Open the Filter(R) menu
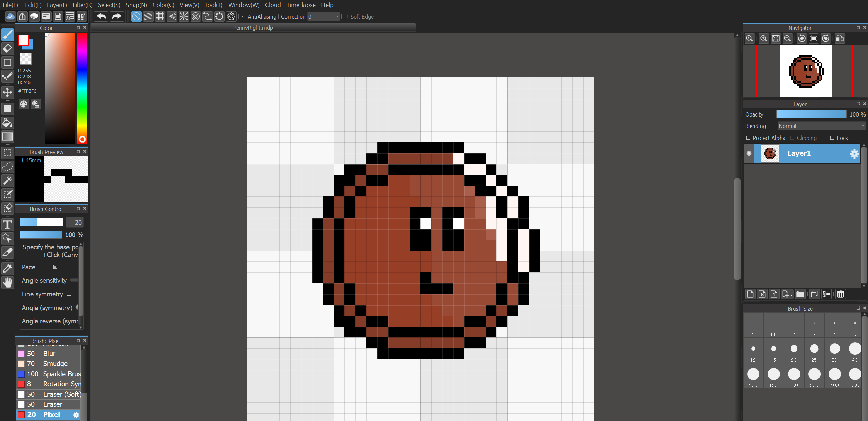 pyautogui.click(x=82, y=5)
